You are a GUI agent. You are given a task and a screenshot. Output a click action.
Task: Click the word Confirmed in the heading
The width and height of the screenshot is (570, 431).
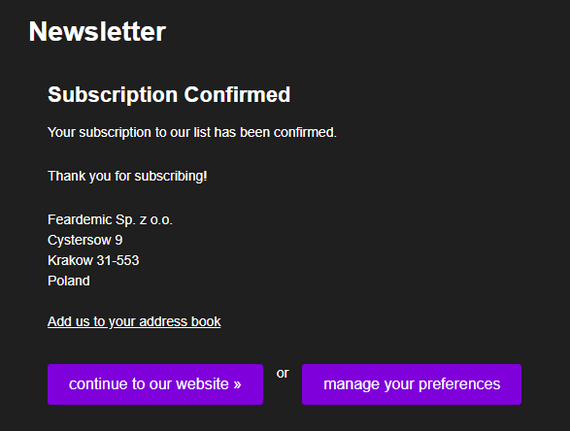(x=237, y=94)
